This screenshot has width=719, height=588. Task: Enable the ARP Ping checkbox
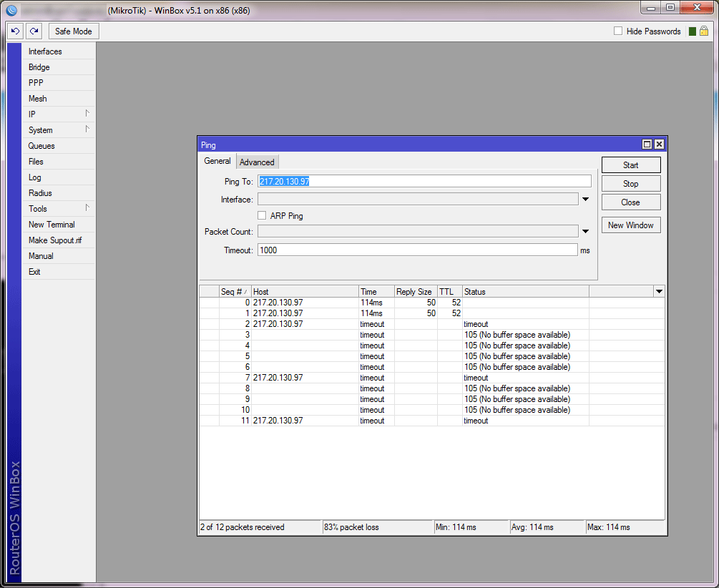pos(263,215)
